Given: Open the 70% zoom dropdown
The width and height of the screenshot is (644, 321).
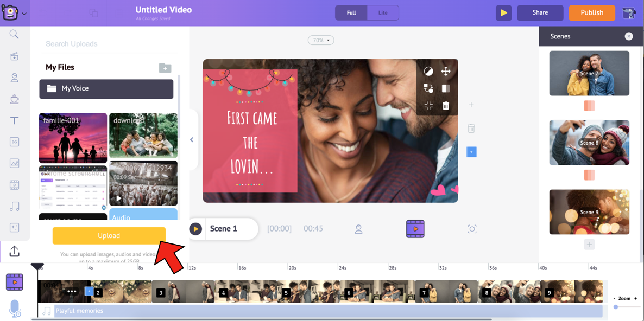Looking at the screenshot, I should point(321,40).
